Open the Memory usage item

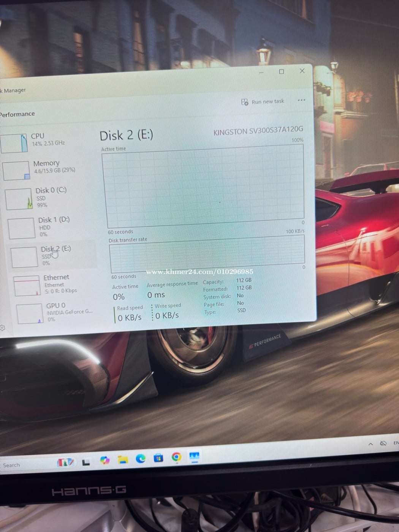(46, 166)
